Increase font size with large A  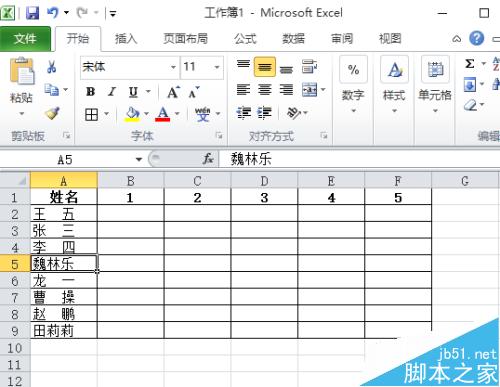[x=174, y=92]
